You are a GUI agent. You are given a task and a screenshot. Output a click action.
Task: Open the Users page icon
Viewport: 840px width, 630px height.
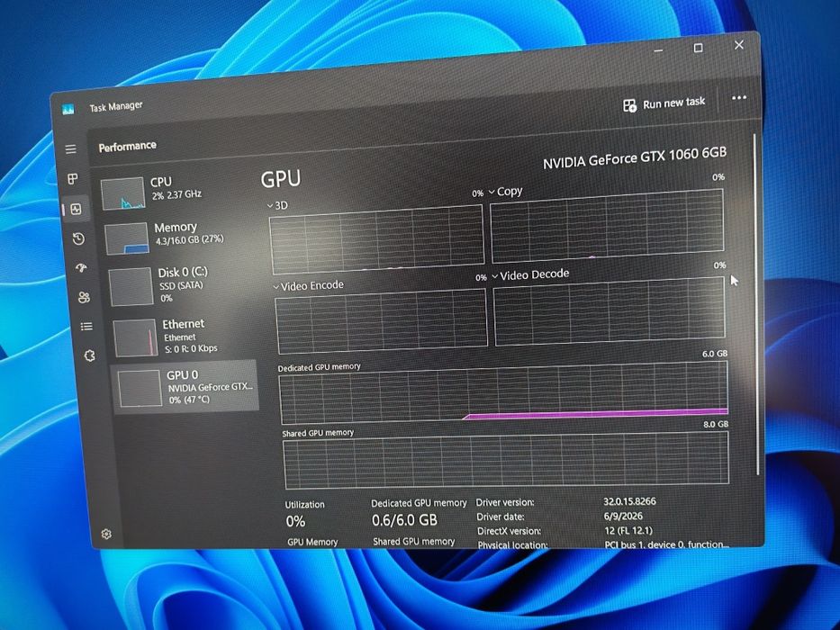pos(84,297)
